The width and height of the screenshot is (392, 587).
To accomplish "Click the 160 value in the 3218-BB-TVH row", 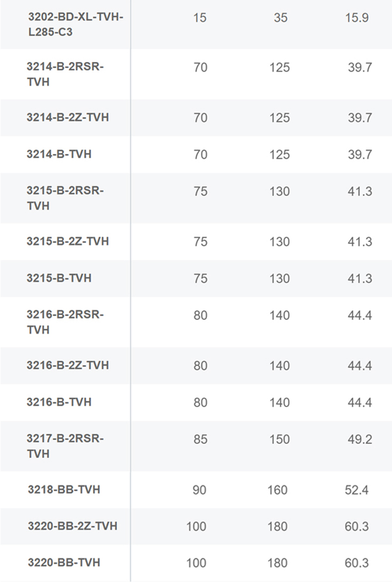I will [277, 490].
